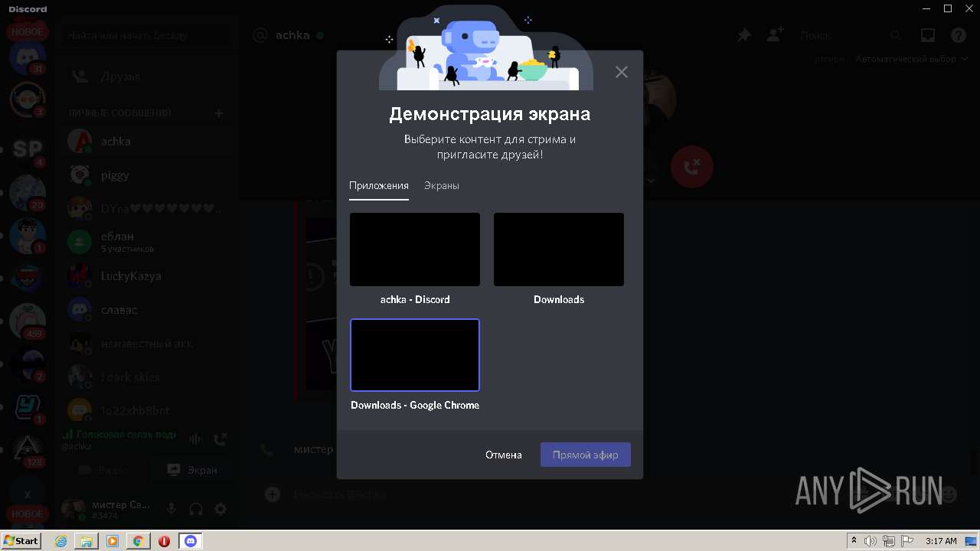The image size is (980, 551).
Task: Open the help question mark icon
Action: point(959,35)
